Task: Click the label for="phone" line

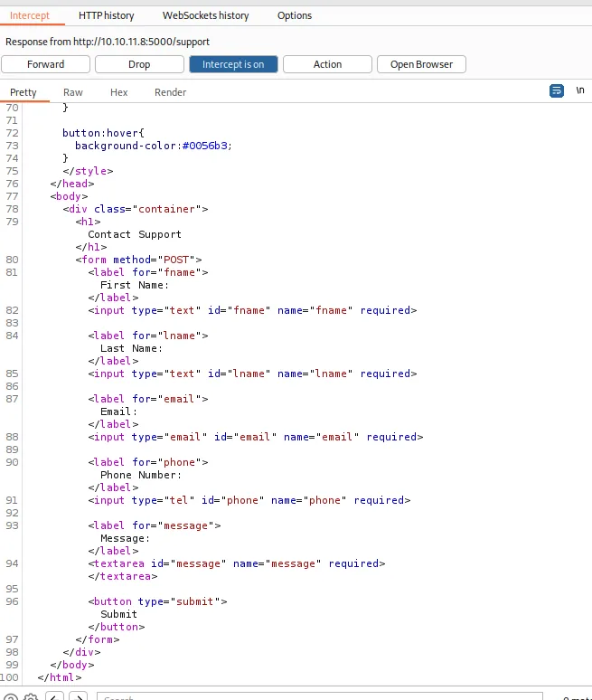Action: tap(148, 462)
